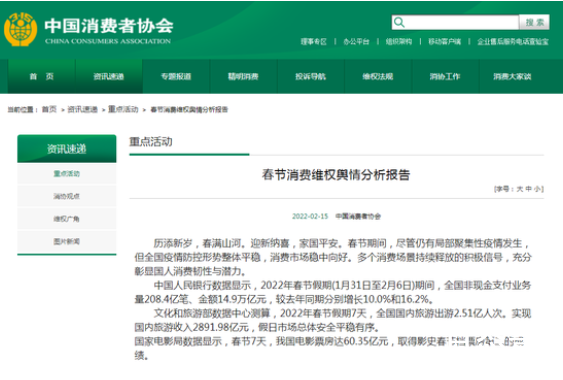Click 首页 in the breadcrumb trail
Viewport: 563px width, 380px height.
[49, 109]
